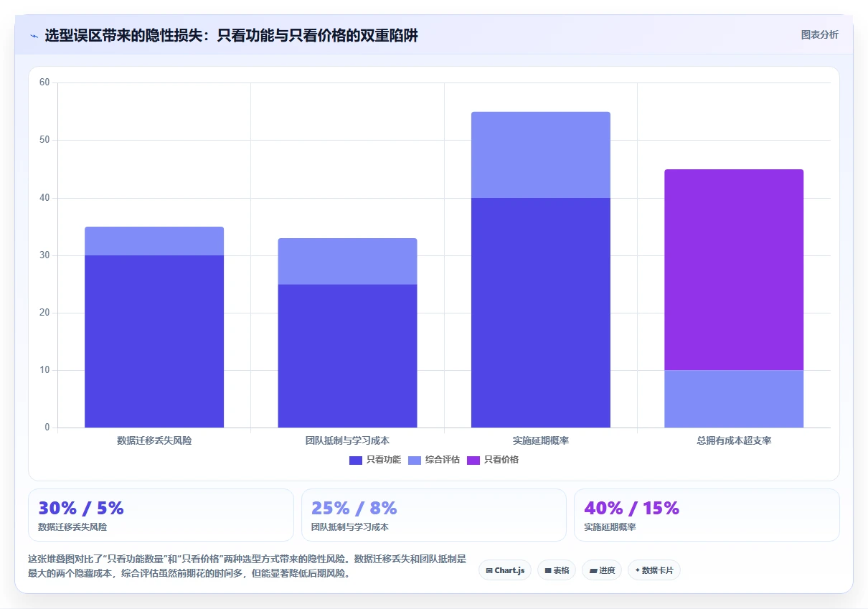Click the 图表分析 label in the header
Viewport: 868px width, 609px height.
tap(819, 34)
